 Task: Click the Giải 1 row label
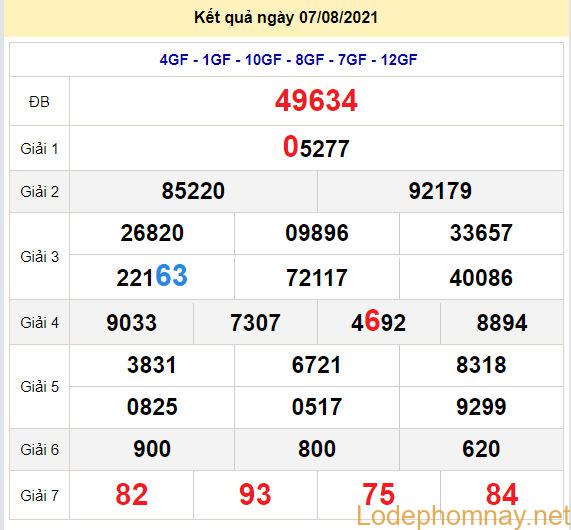point(39,149)
